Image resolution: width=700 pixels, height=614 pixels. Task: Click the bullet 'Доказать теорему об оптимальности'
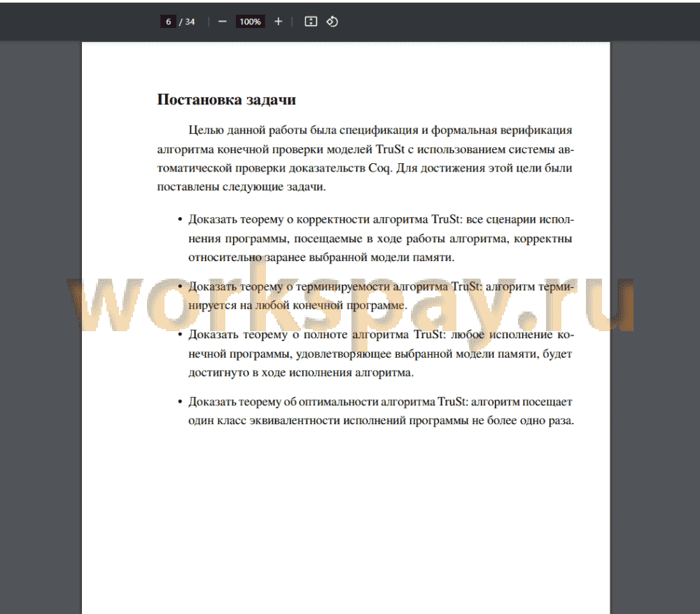click(376, 411)
